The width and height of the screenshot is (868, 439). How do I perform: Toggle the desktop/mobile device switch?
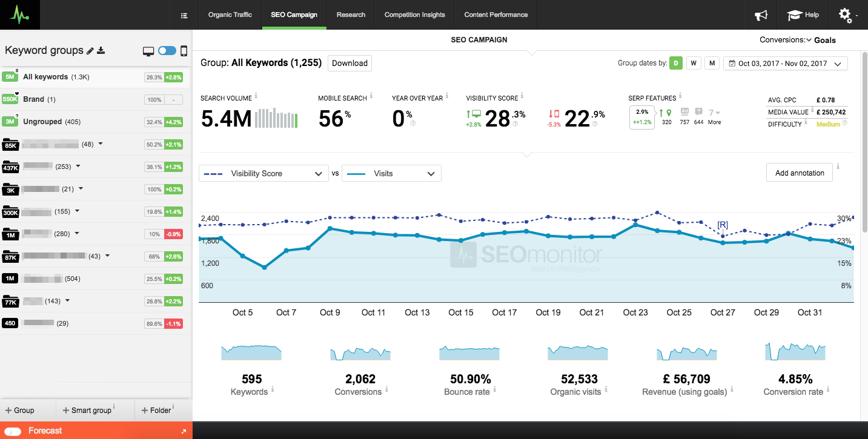point(167,51)
